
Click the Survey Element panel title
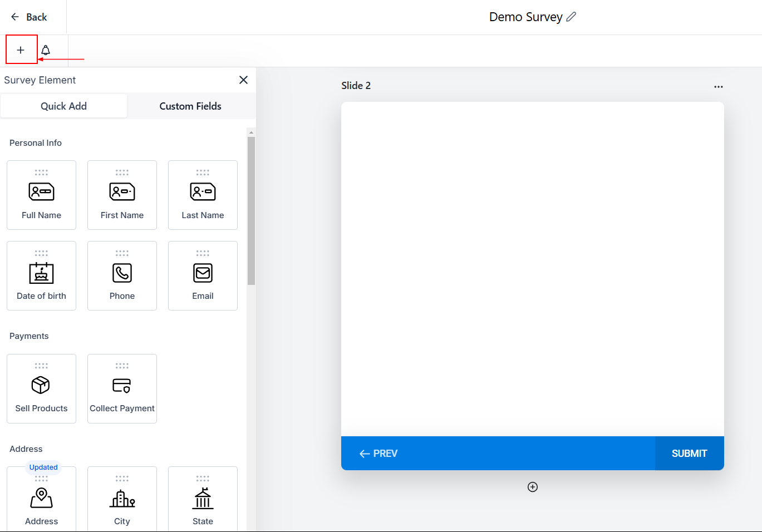(40, 80)
